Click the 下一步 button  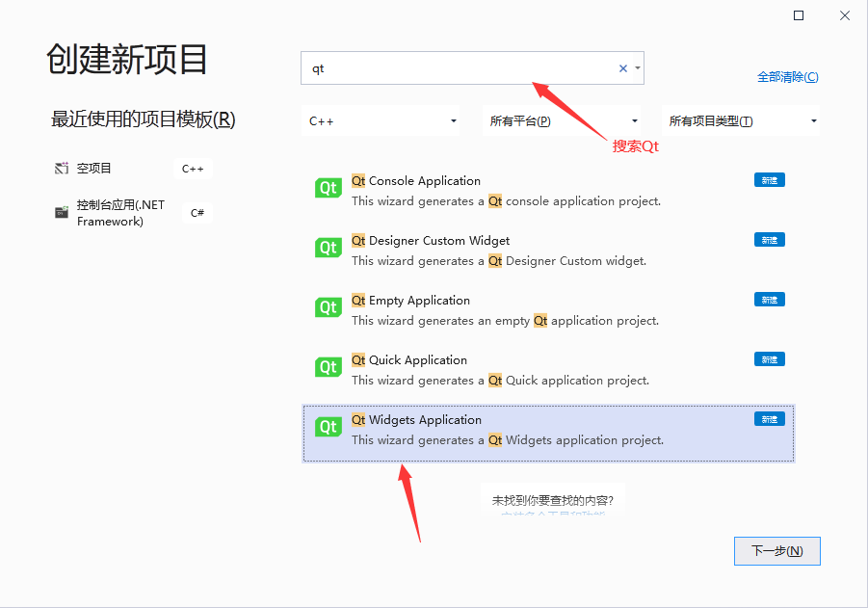pos(776,550)
